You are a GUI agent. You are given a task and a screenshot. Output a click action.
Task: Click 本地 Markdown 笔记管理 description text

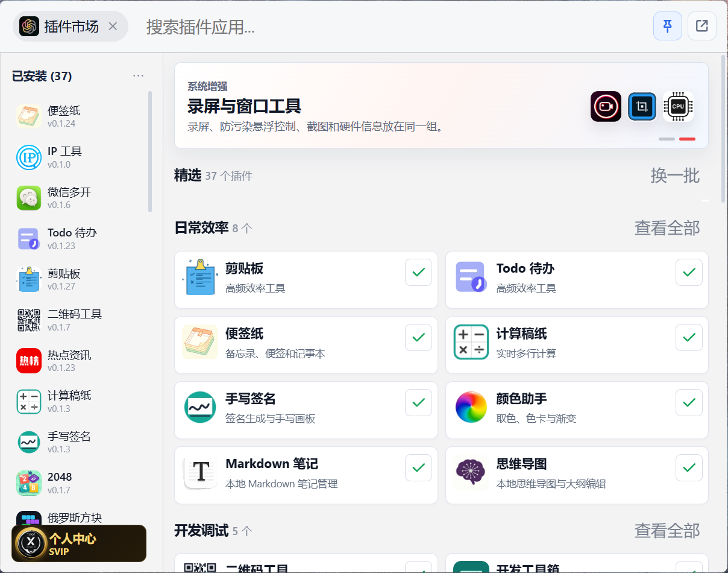(281, 484)
